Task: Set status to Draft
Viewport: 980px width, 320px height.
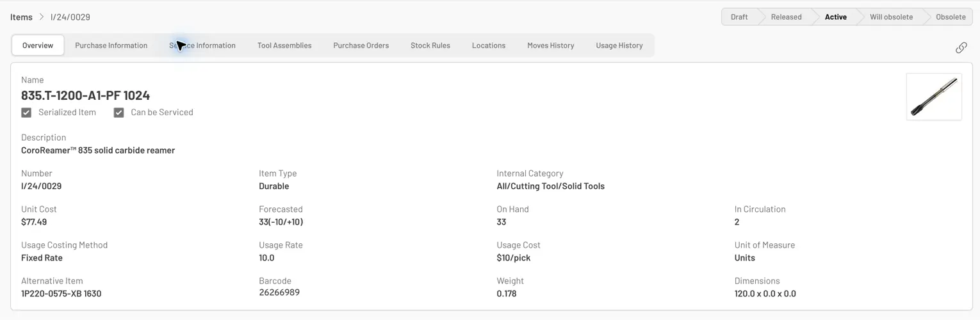Action: click(739, 17)
